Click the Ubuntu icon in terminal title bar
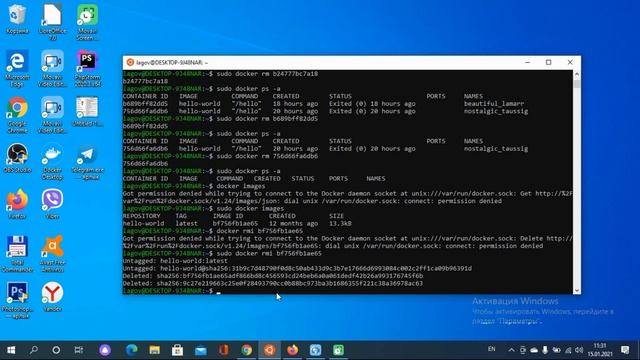This screenshot has height=360, width=640. click(130, 62)
